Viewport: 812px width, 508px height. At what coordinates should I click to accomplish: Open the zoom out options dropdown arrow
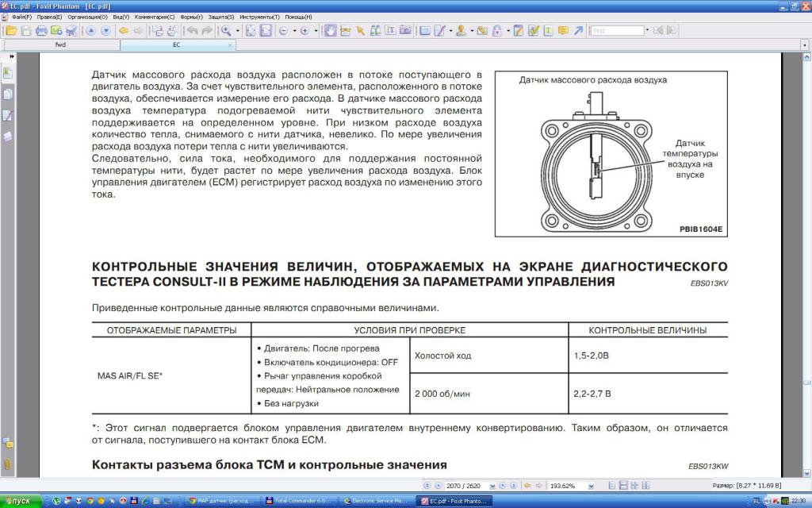(x=294, y=31)
